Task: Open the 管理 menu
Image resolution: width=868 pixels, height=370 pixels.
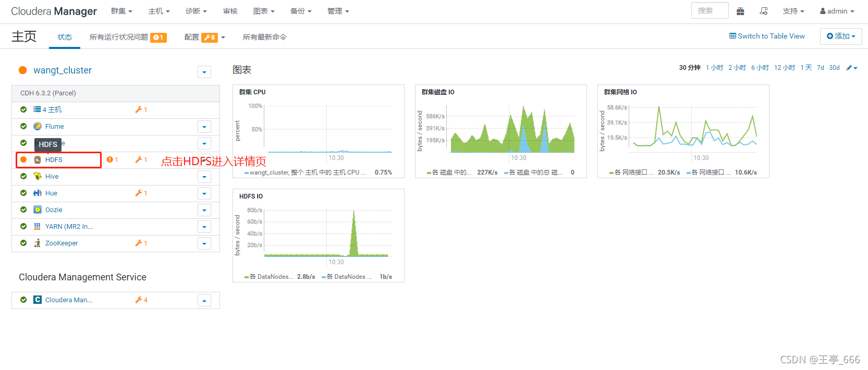Action: pyautogui.click(x=338, y=11)
